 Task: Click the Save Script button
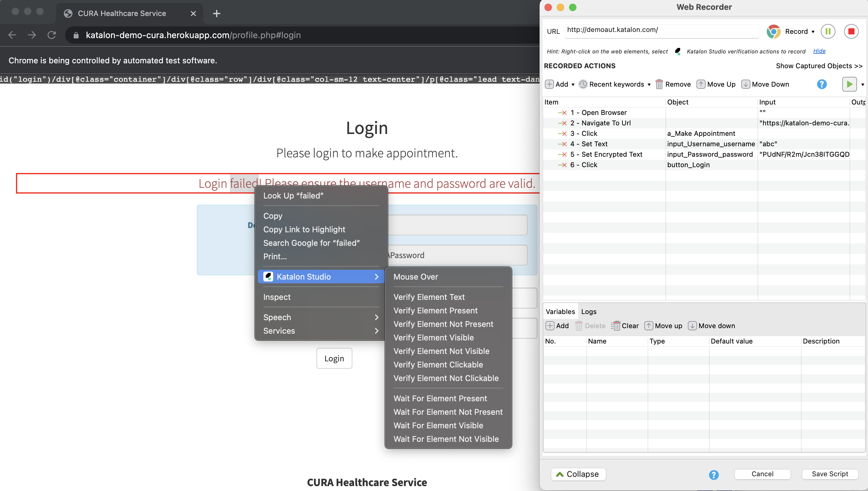pos(830,474)
